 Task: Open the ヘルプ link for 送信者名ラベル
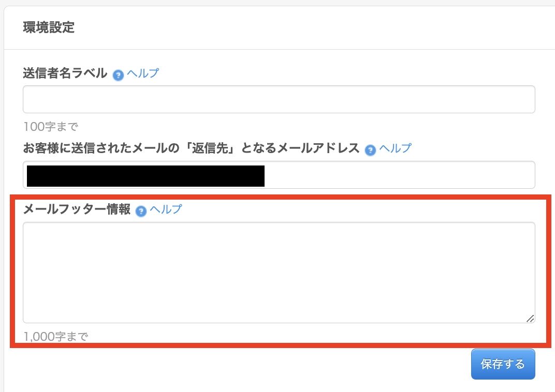[x=143, y=73]
